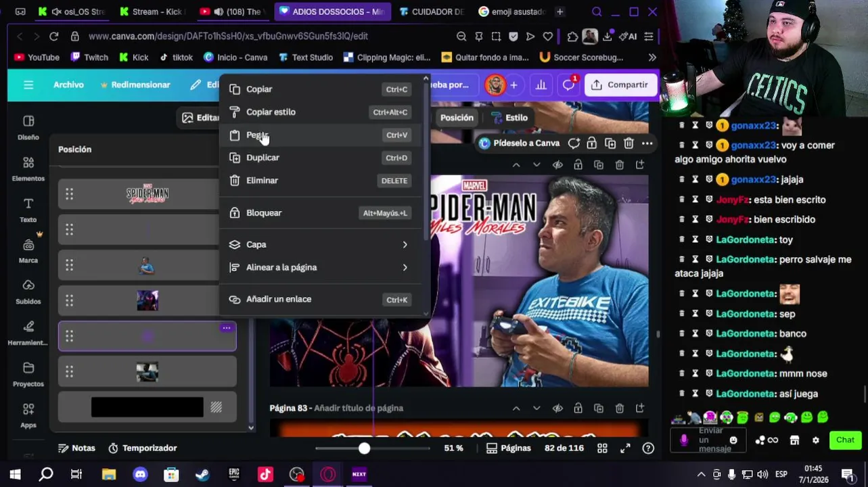
Task: Open the Estilo button
Action: tap(509, 118)
